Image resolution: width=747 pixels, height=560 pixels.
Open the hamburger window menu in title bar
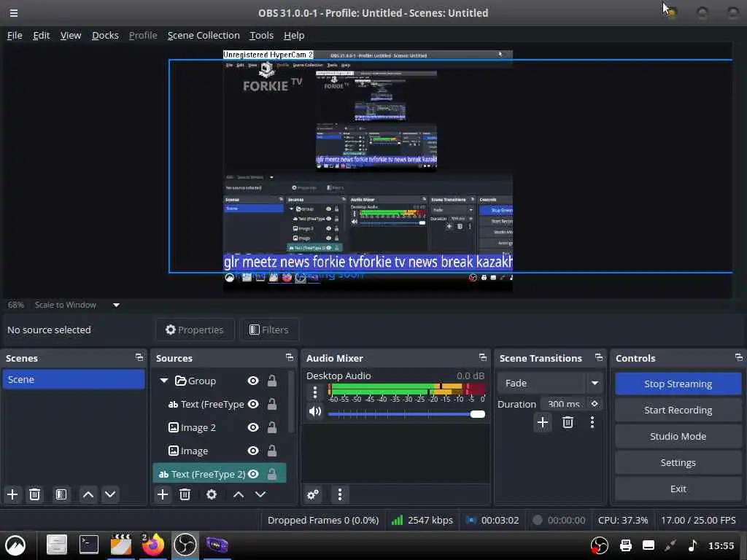(x=14, y=13)
